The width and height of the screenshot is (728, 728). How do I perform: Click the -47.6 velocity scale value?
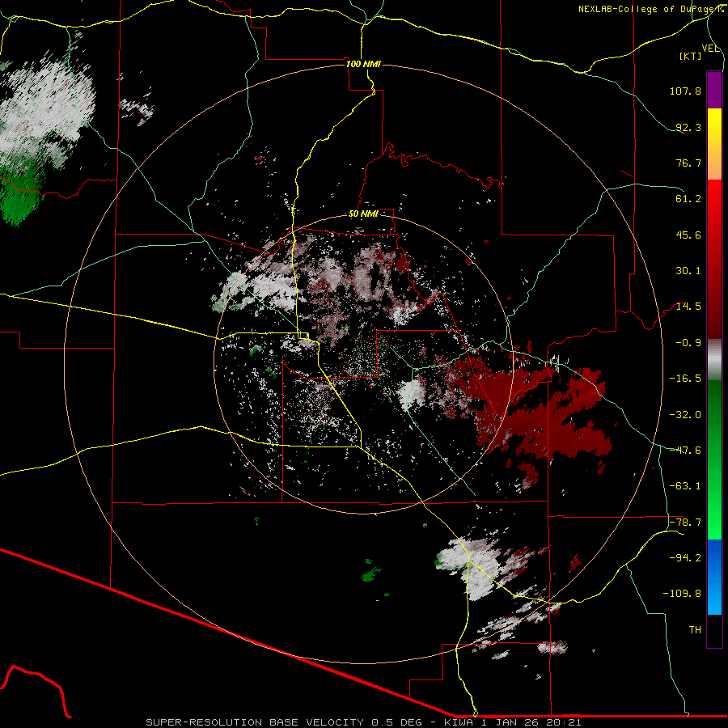click(685, 451)
